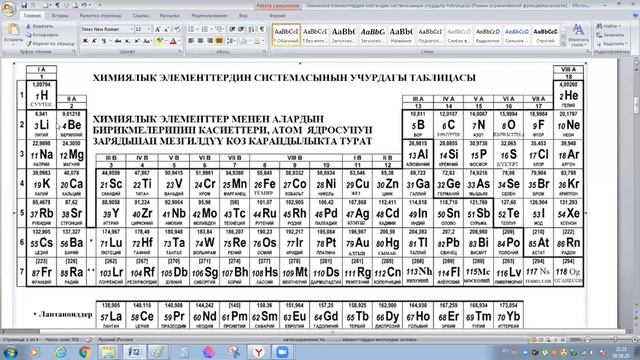Apply numbered list
640x360 pixels.
[x=205, y=29]
